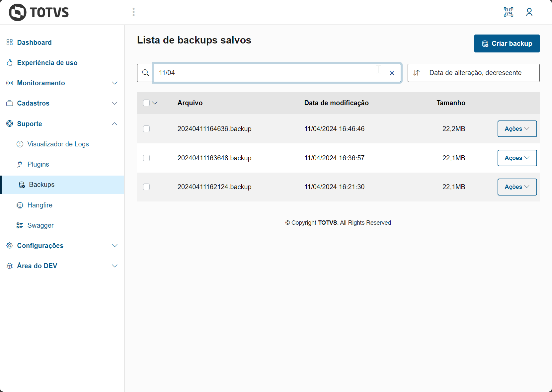552x392 pixels.
Task: Click the sort arrows icon
Action: [x=416, y=73]
